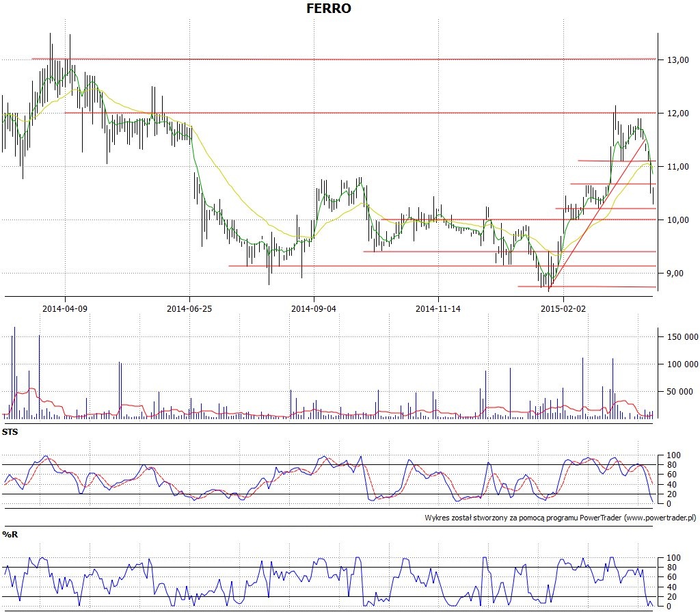Click the 60 value on STS scale
The height and width of the screenshot is (612, 700).
pyautogui.click(x=671, y=475)
